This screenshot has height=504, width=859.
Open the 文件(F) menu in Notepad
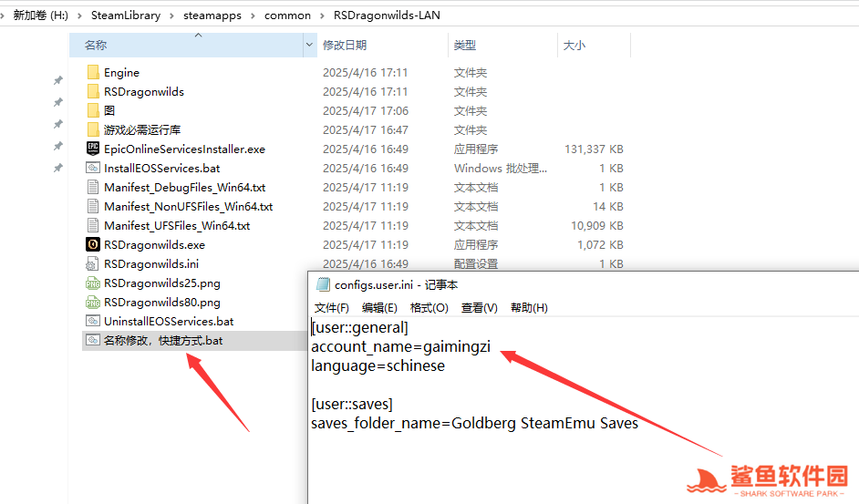332,308
